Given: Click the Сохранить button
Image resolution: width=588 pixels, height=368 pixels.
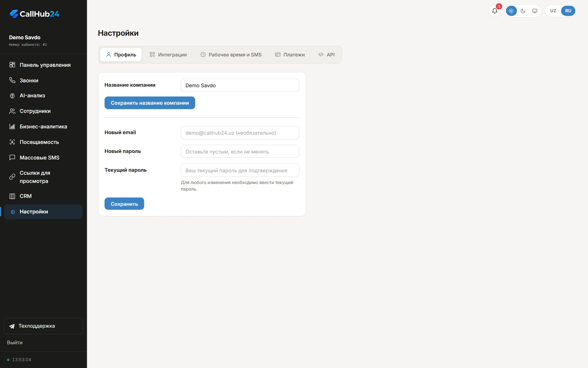Looking at the screenshot, I should tap(124, 204).
